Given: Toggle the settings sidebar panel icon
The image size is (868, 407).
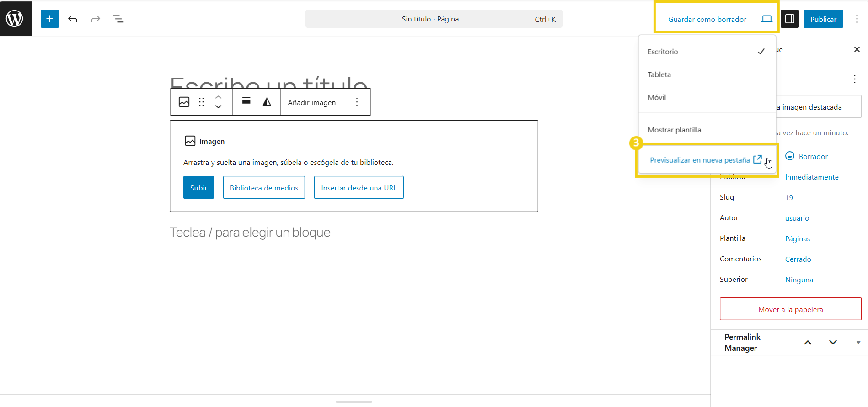Looking at the screenshot, I should [789, 19].
